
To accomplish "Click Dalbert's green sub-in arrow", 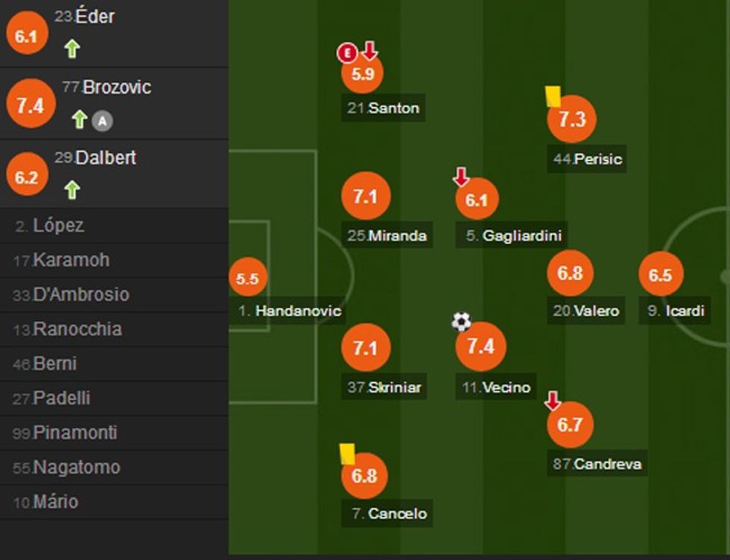I will click(72, 190).
